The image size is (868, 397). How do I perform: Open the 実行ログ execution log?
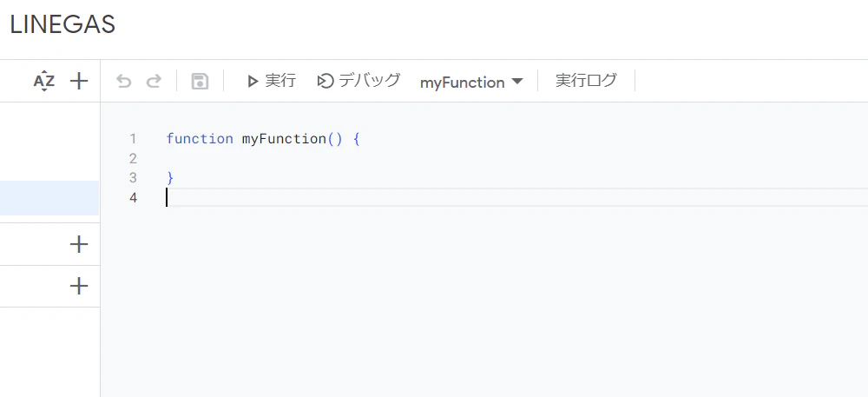(x=586, y=81)
